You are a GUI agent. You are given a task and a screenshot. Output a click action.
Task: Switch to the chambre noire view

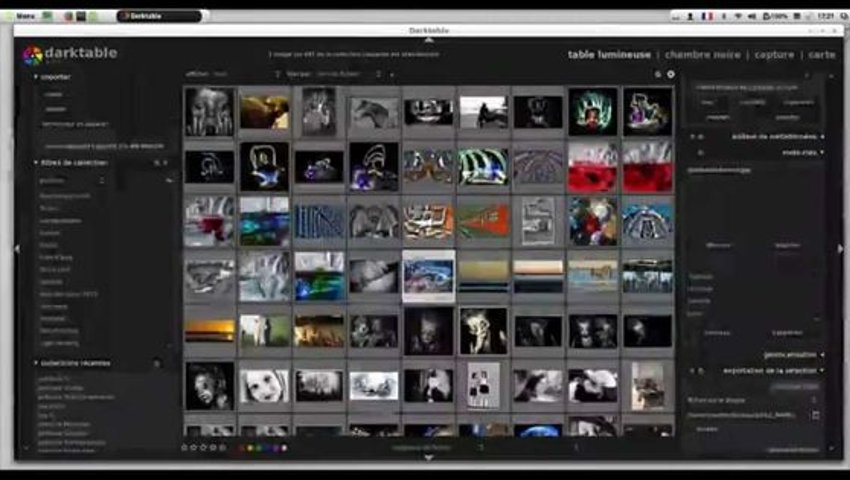tap(702, 55)
